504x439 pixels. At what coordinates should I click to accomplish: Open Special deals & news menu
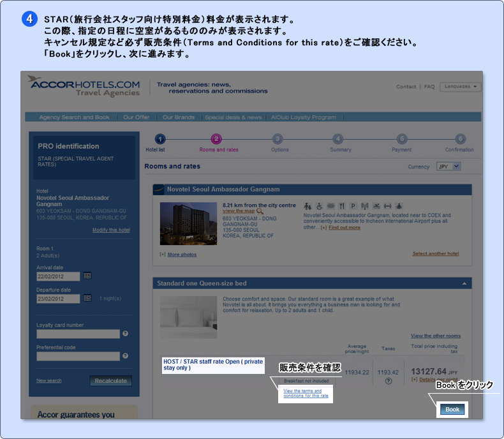point(233,117)
